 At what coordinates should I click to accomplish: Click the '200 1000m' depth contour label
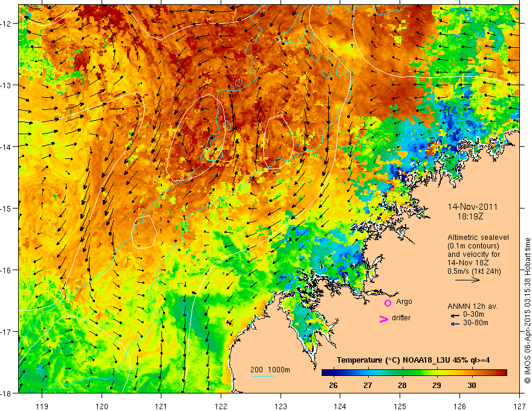coord(270,370)
